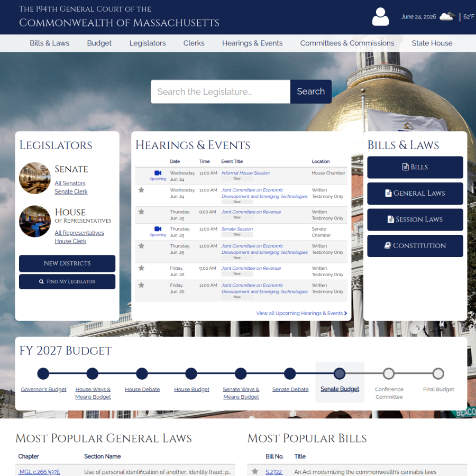This screenshot has width=476, height=476.
Task: Open the Session Laws button
Action: click(415, 219)
